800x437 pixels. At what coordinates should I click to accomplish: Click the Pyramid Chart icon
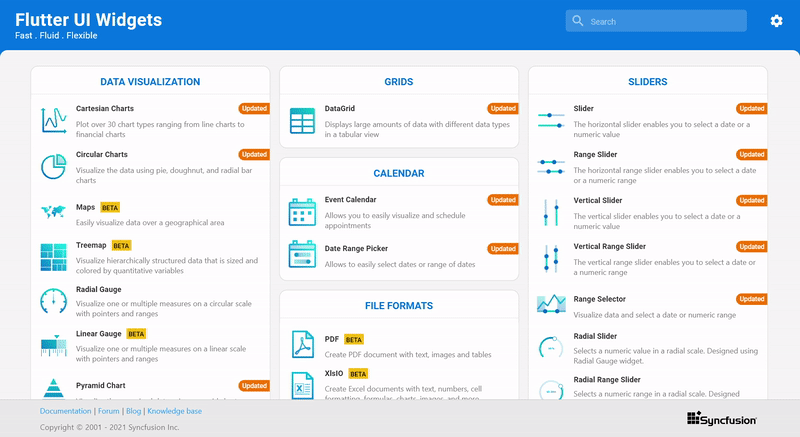pos(54,388)
